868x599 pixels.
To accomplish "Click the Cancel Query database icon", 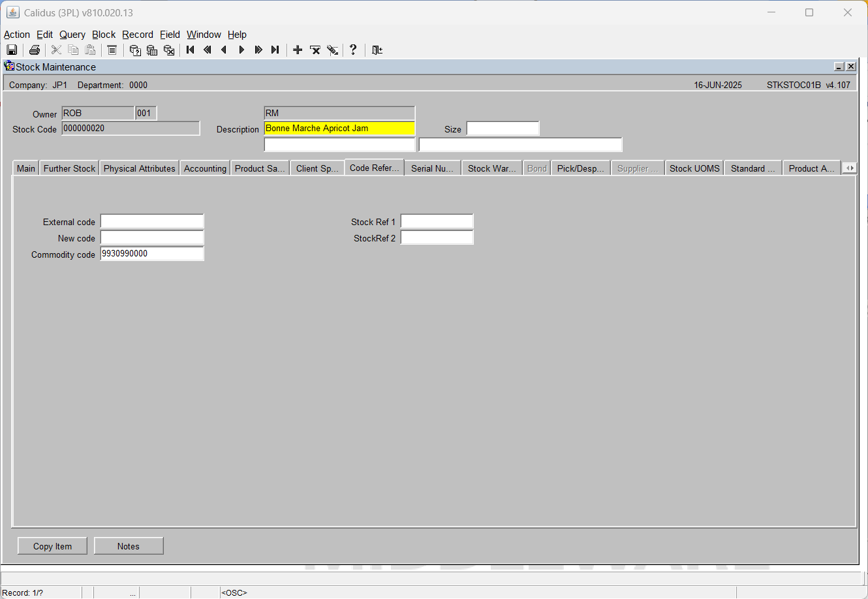I will coord(169,50).
